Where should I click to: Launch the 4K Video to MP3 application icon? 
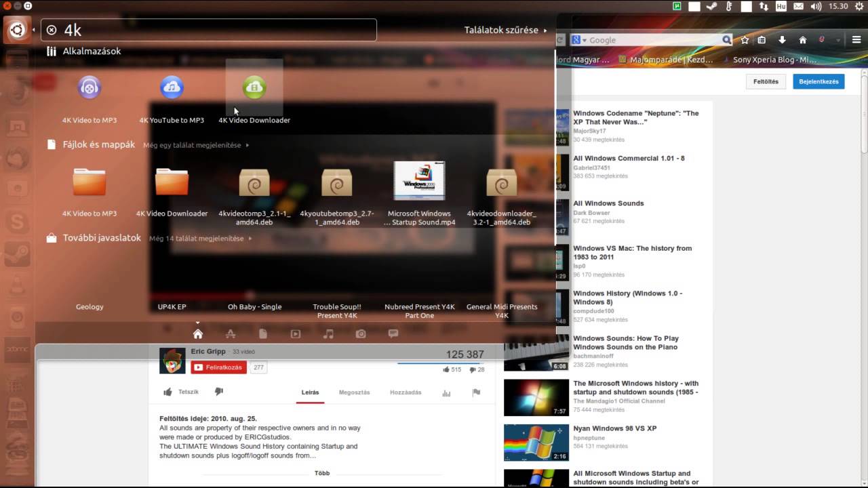[90, 87]
